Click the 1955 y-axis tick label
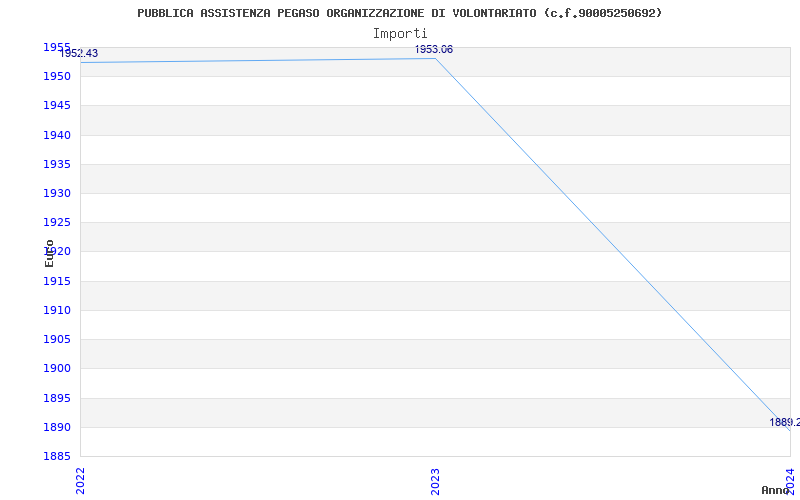The height and width of the screenshot is (500, 800). (57, 47)
